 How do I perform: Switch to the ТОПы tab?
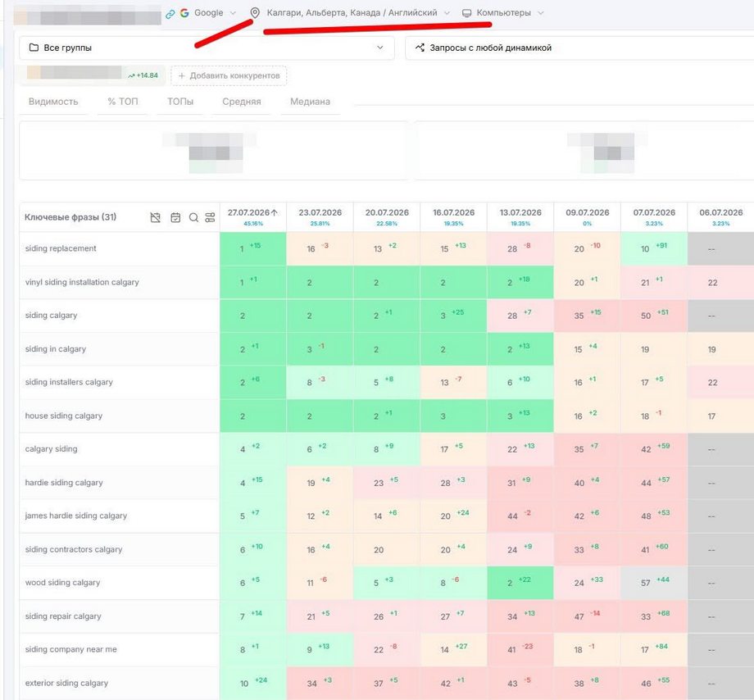click(x=180, y=102)
